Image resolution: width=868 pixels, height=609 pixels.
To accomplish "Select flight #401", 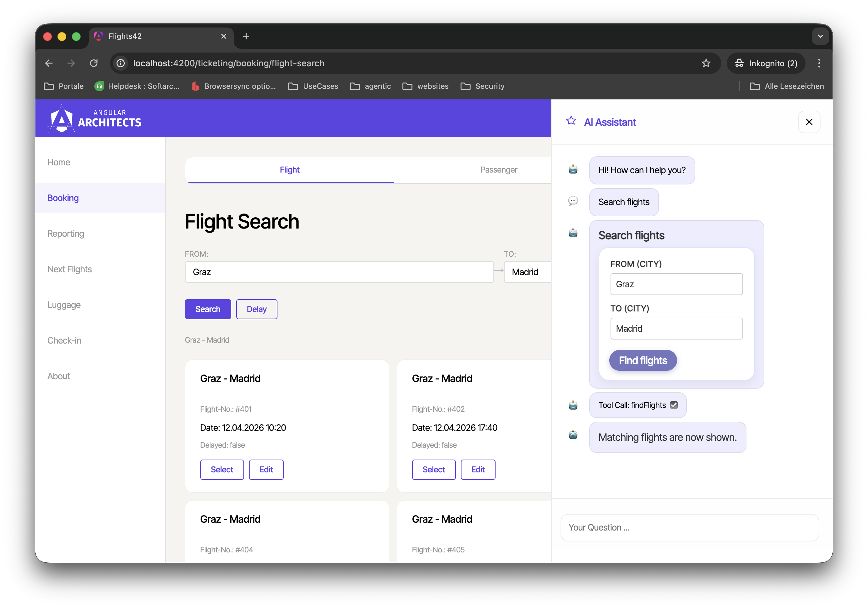I will click(222, 470).
